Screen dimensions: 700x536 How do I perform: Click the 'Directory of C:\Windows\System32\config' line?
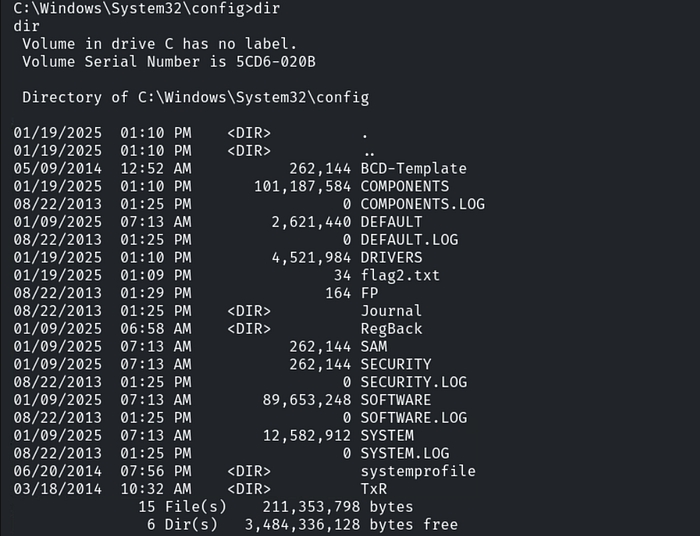coord(195,97)
